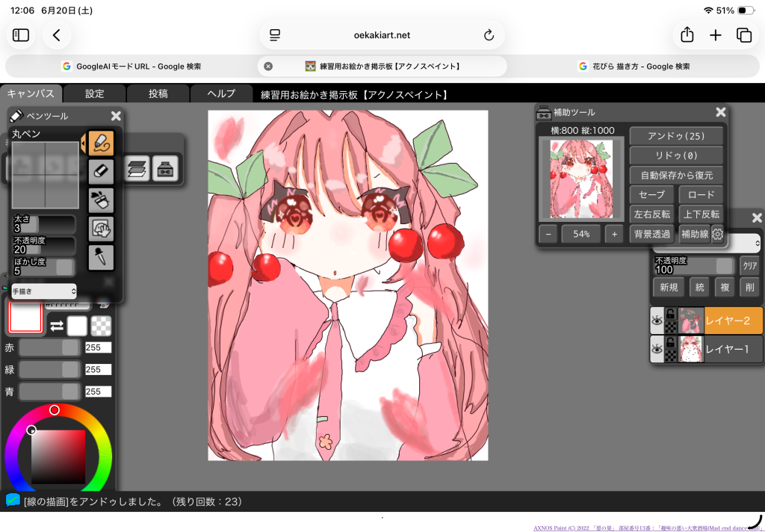The width and height of the screenshot is (765, 532).
Task: Hide レイヤー1 with its eye icon
Action: point(657,349)
